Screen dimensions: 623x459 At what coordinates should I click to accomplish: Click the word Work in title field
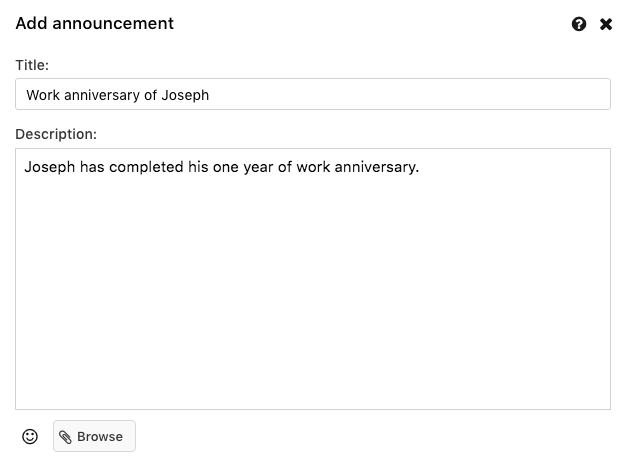(x=43, y=95)
